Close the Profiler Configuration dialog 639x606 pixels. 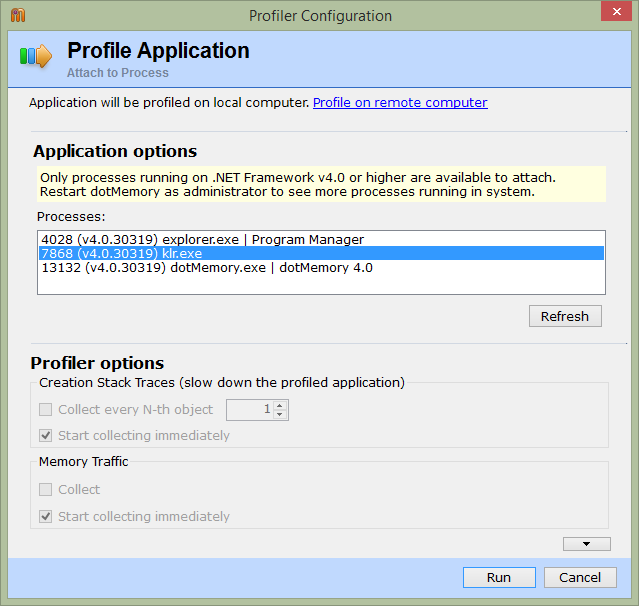(x=616, y=11)
